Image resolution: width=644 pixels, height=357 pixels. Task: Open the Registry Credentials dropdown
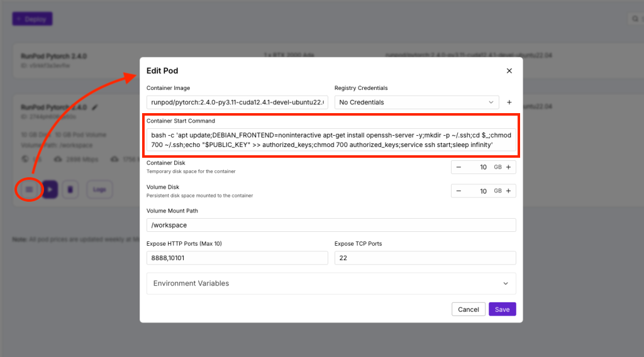pyautogui.click(x=416, y=102)
